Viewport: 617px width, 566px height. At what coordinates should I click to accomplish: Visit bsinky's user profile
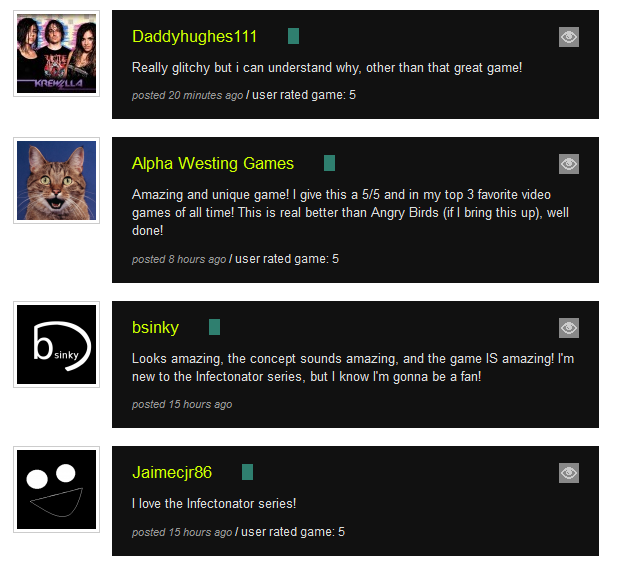click(x=155, y=327)
